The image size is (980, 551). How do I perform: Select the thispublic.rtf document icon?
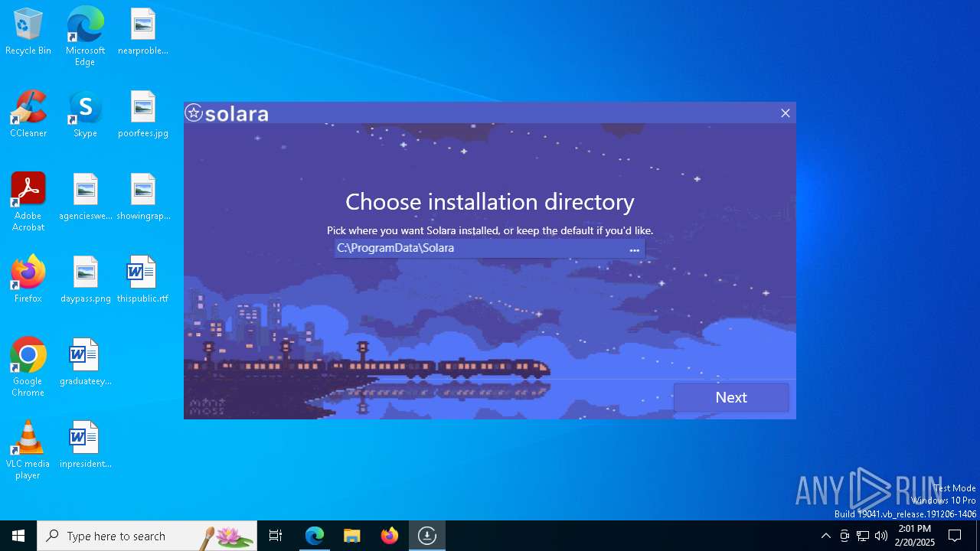point(143,280)
